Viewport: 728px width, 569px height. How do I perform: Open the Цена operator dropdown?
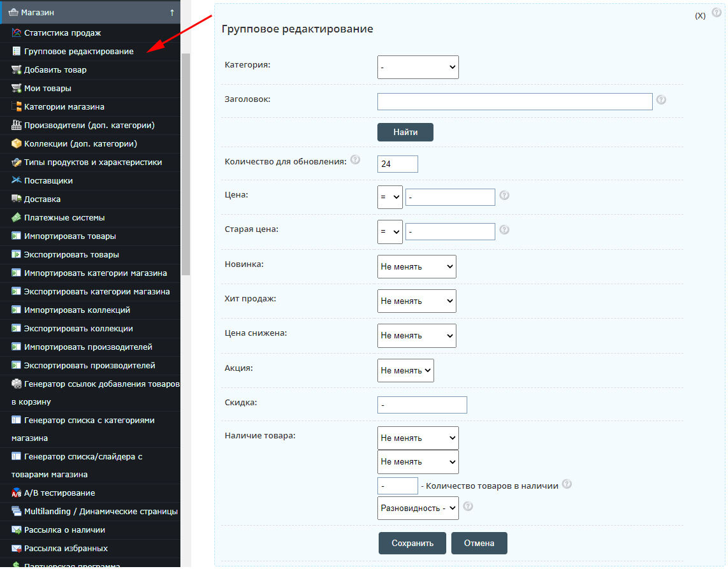point(389,198)
